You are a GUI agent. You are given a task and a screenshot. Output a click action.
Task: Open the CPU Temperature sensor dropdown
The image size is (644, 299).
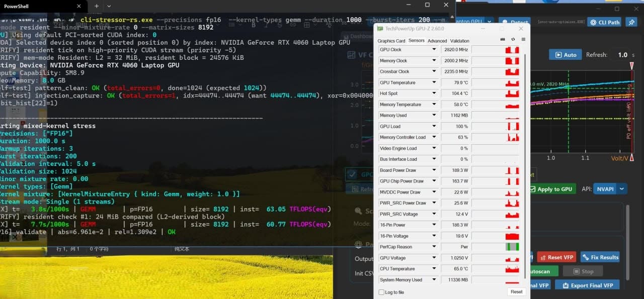pyautogui.click(x=434, y=269)
